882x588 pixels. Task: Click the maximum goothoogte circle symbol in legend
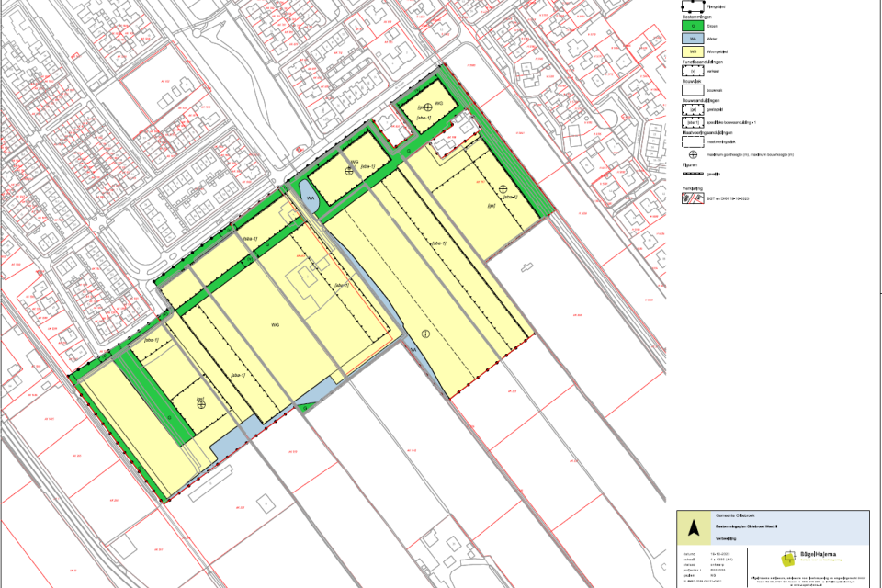pos(694,155)
